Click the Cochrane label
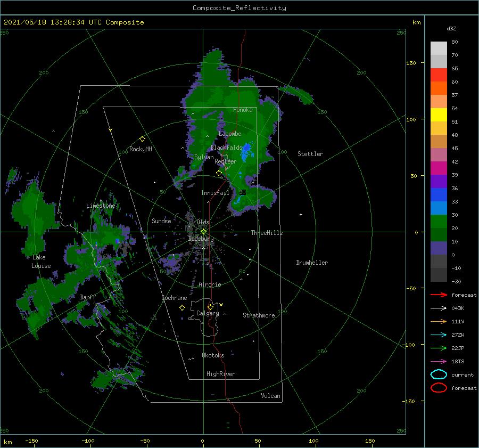Image resolution: width=479 pixels, height=448 pixels. click(x=174, y=298)
